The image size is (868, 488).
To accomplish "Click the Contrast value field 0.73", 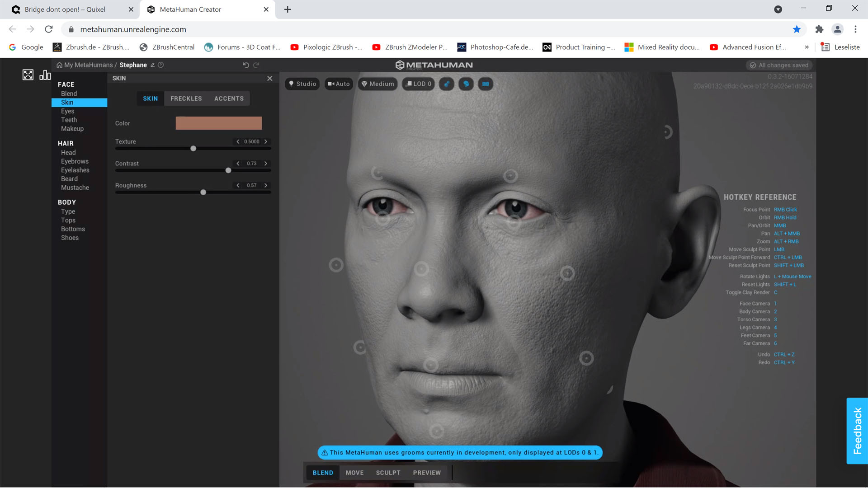I will tap(252, 164).
